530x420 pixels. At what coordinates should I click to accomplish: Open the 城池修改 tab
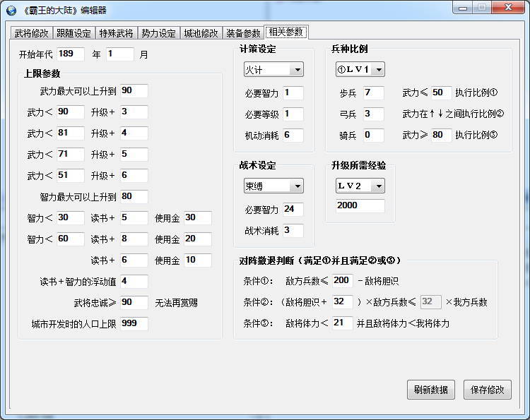pyautogui.click(x=201, y=33)
